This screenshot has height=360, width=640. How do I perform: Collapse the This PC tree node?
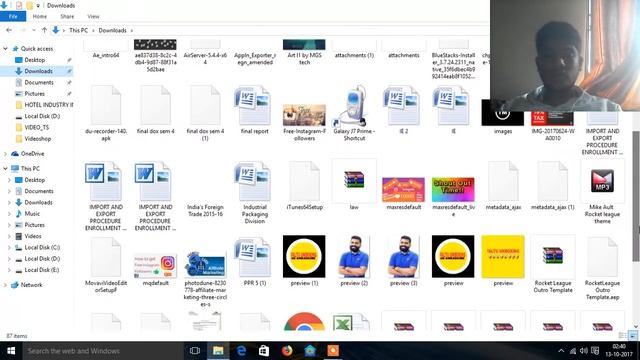click(5, 168)
